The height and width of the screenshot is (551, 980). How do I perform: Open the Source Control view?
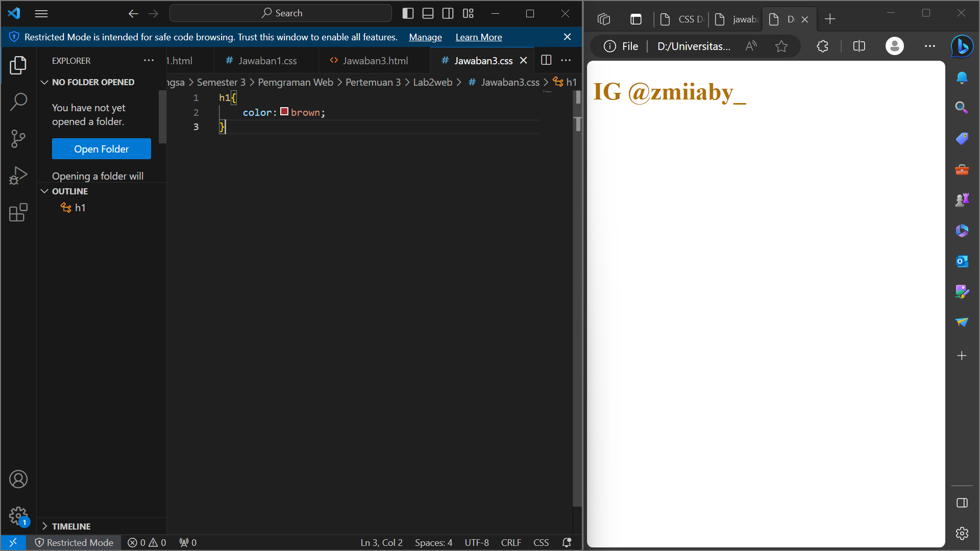(18, 138)
